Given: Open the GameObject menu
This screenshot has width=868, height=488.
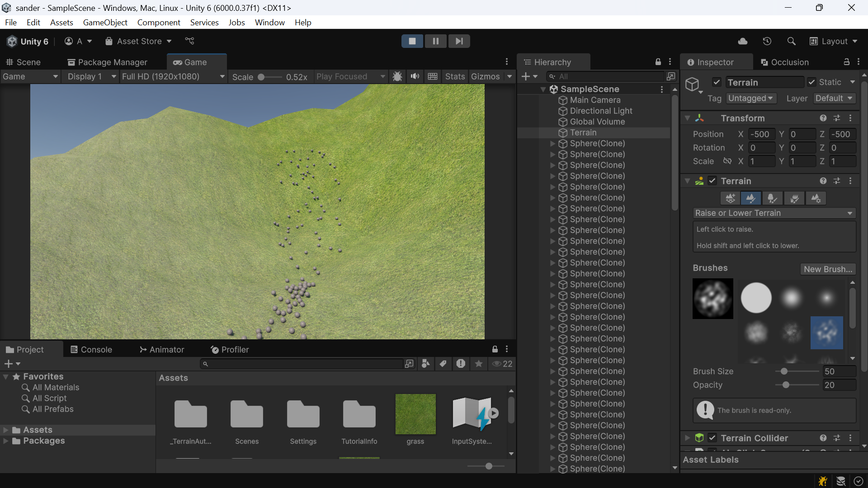Looking at the screenshot, I should coord(105,22).
